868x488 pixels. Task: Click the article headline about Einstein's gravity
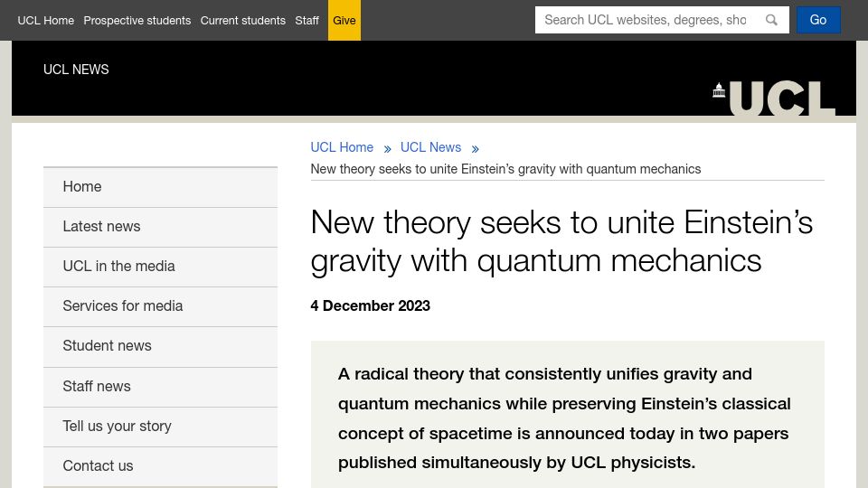coord(561,242)
